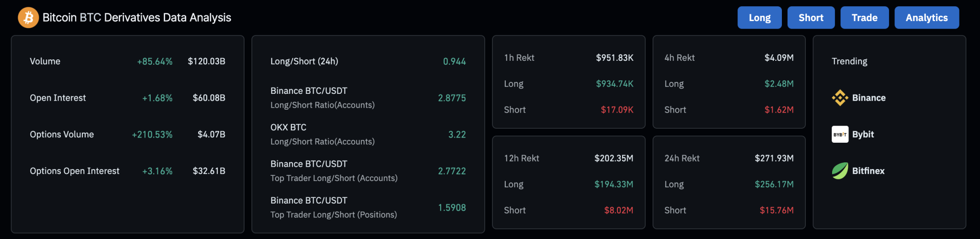This screenshot has height=239, width=980.
Task: Click the orange Bitcoin logo icon
Action: pyautogui.click(x=28, y=18)
